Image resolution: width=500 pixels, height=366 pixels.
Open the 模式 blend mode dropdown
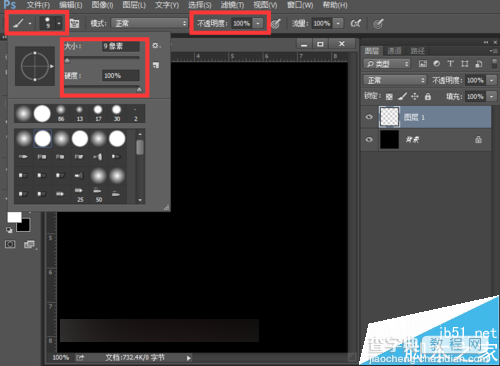pyautogui.click(x=149, y=23)
